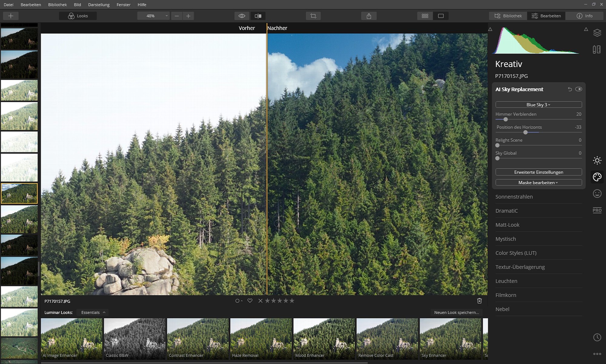Viewport: 606px width, 364px height.
Task: Open the PRO tools icon
Action: pyautogui.click(x=597, y=210)
